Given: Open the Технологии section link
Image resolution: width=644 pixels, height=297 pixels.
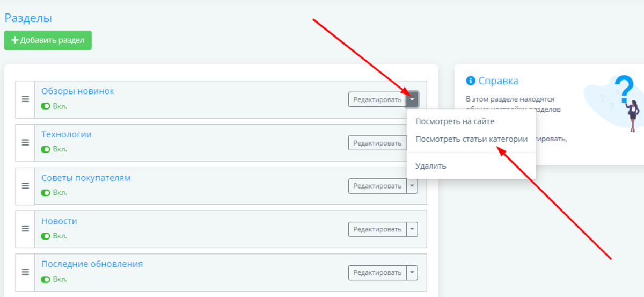Looking at the screenshot, I should click(x=67, y=134).
